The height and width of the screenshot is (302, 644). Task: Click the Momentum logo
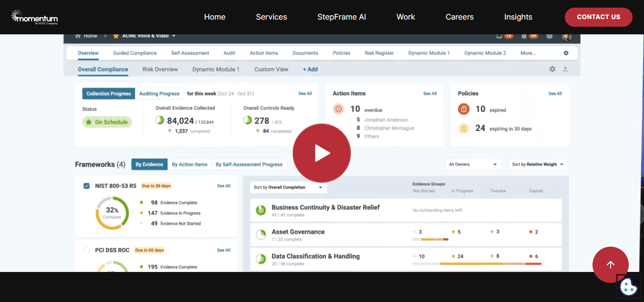coord(34,17)
